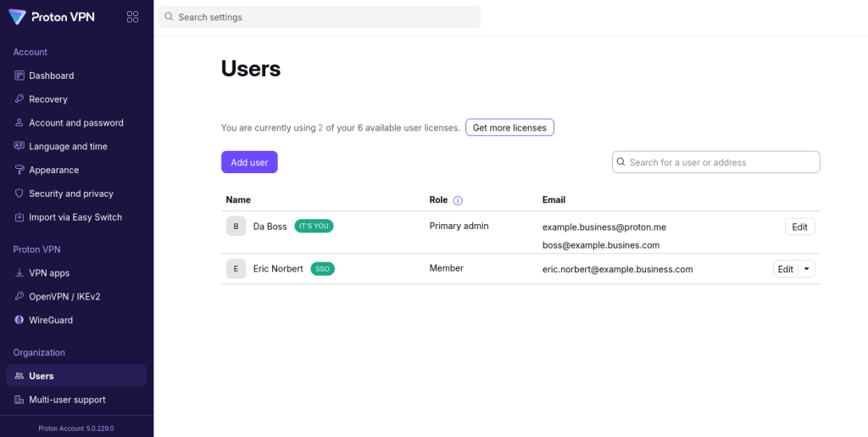Screen dimensions: 868x437
Task: Click the Primary admin role cell
Action: [x=459, y=226]
